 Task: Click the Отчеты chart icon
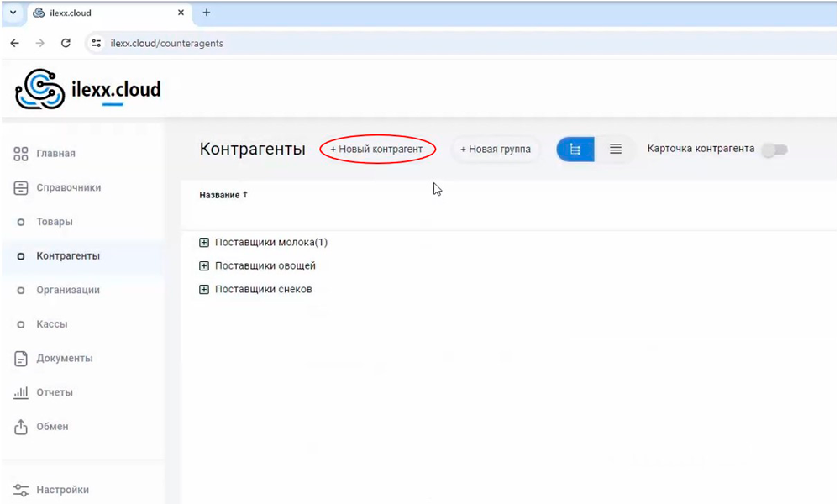point(21,393)
